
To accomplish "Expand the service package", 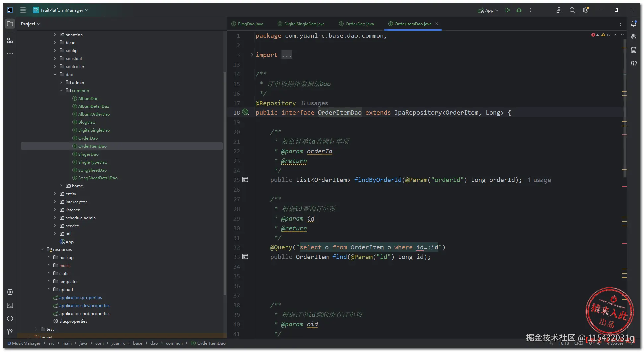I will pyautogui.click(x=55, y=226).
